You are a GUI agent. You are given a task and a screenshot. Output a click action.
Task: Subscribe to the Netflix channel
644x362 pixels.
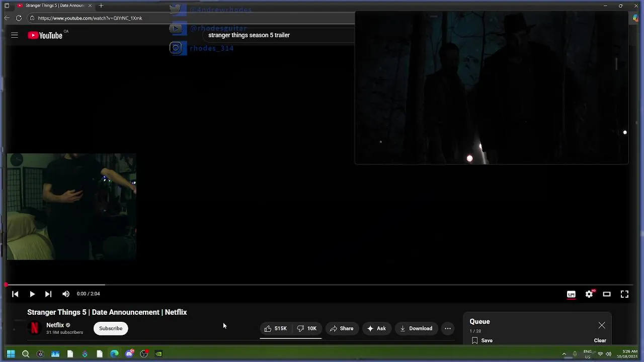coord(111,328)
